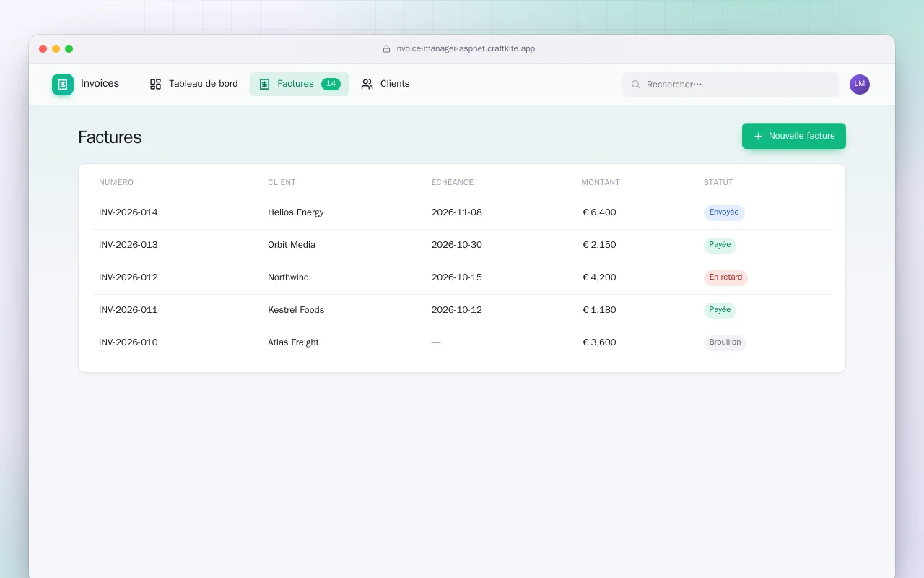Click the green Invoices app logo icon
The width and height of the screenshot is (924, 578).
click(63, 85)
